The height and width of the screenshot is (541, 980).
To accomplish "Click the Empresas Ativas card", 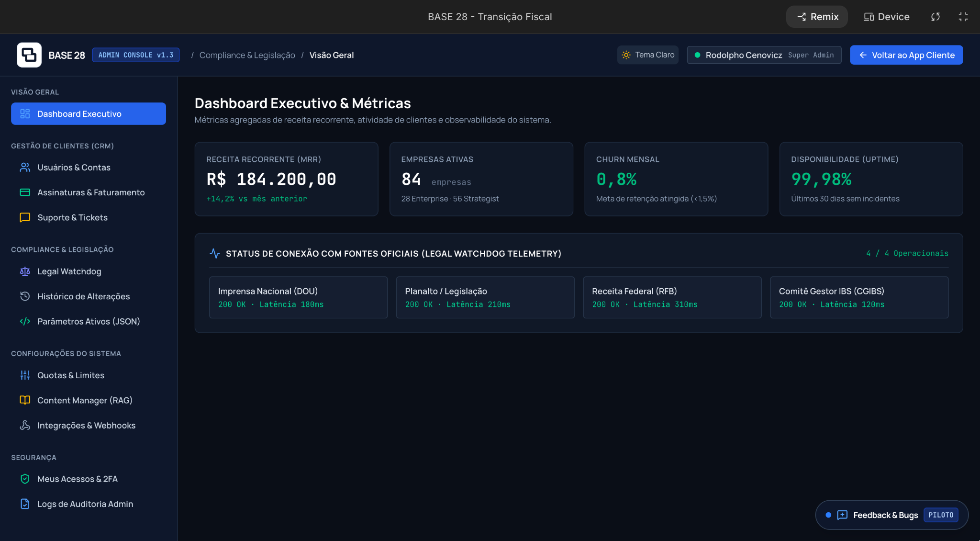I will coord(481,179).
